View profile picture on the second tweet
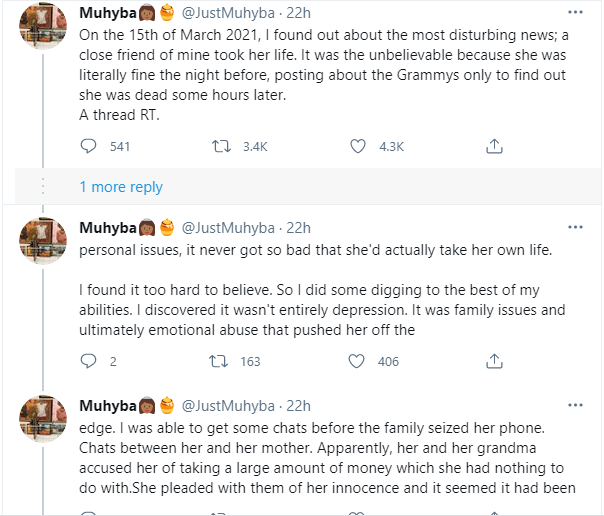This screenshot has height=516, width=604. point(43,241)
